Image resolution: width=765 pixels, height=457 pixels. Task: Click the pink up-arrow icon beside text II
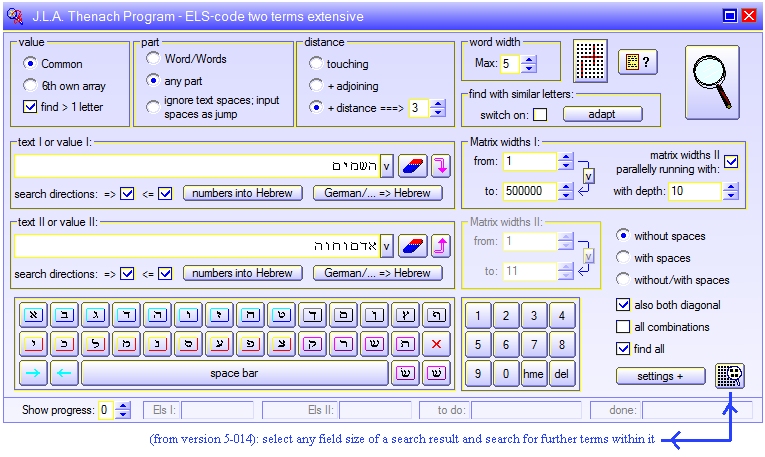[x=440, y=245]
